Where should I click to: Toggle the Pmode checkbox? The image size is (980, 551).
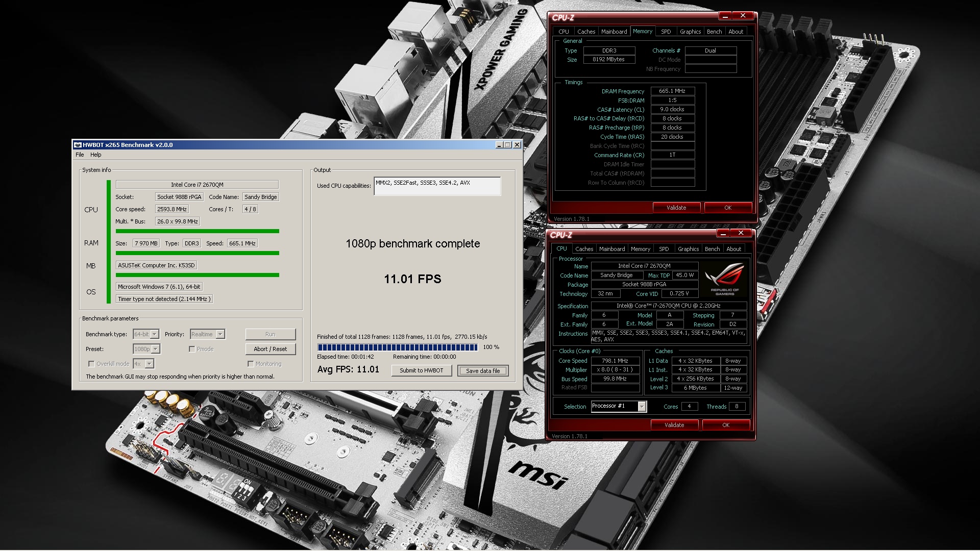(192, 349)
